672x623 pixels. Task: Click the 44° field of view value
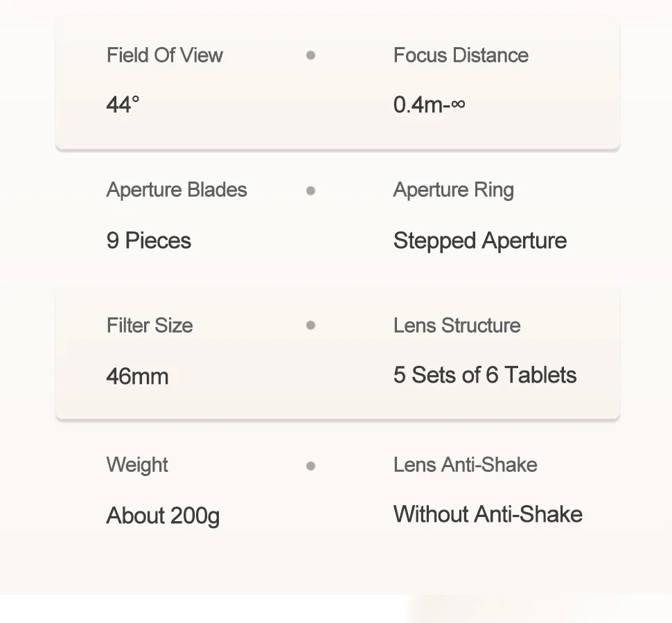(123, 105)
